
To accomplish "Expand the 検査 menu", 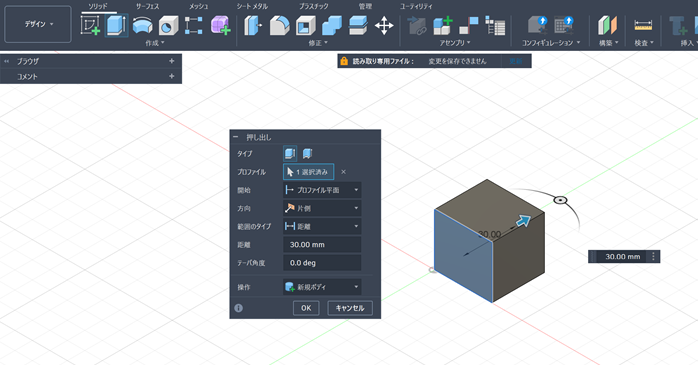I will coord(644,43).
